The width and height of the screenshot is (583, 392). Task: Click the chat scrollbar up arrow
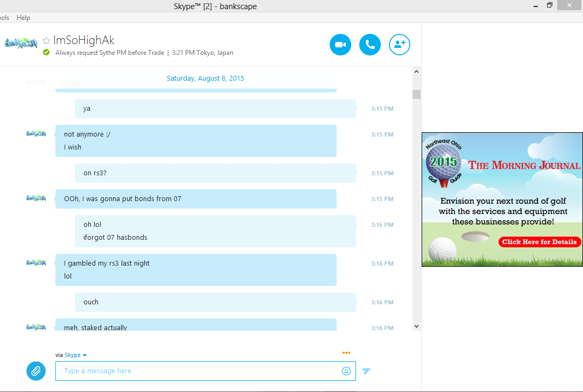[416, 72]
